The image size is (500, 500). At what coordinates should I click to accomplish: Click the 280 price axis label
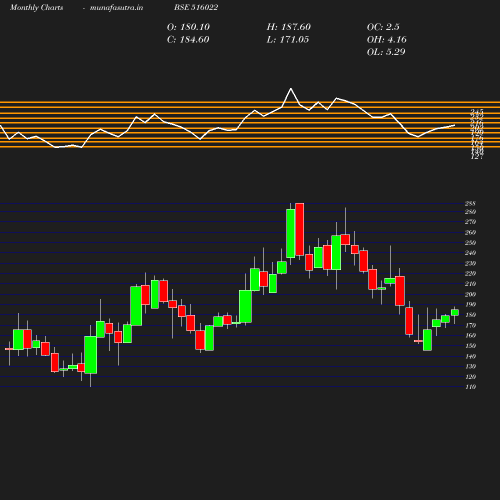470,212
